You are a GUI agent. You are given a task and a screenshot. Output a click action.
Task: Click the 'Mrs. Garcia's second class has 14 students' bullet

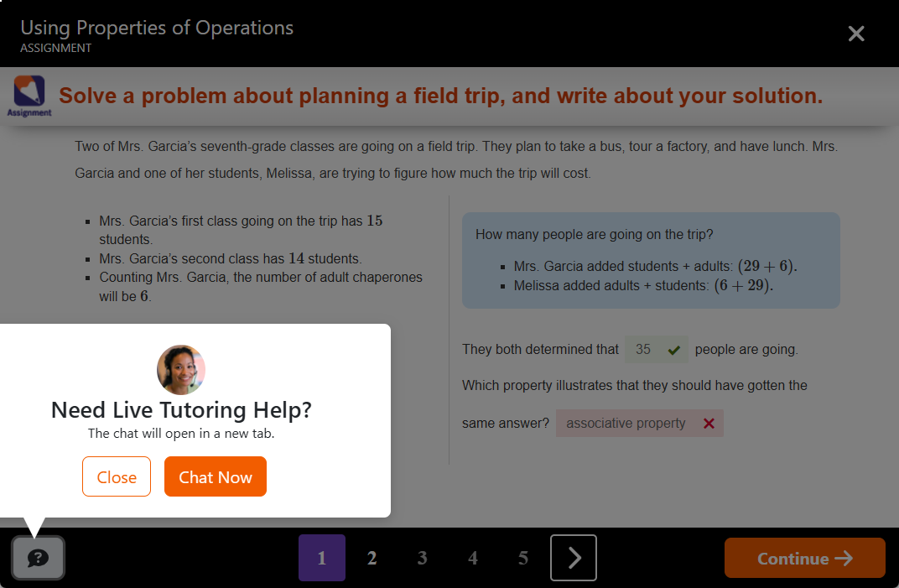230,258
